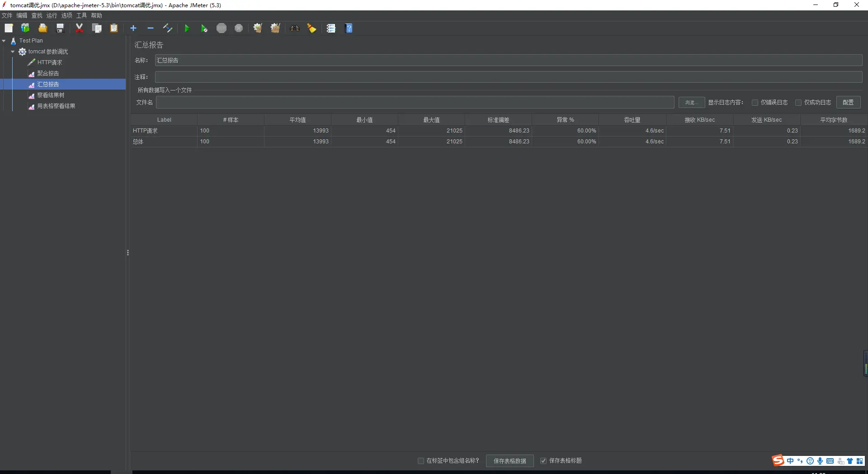Click the Copy toolbar icon
Viewport: 868px width, 474px height.
[97, 28]
